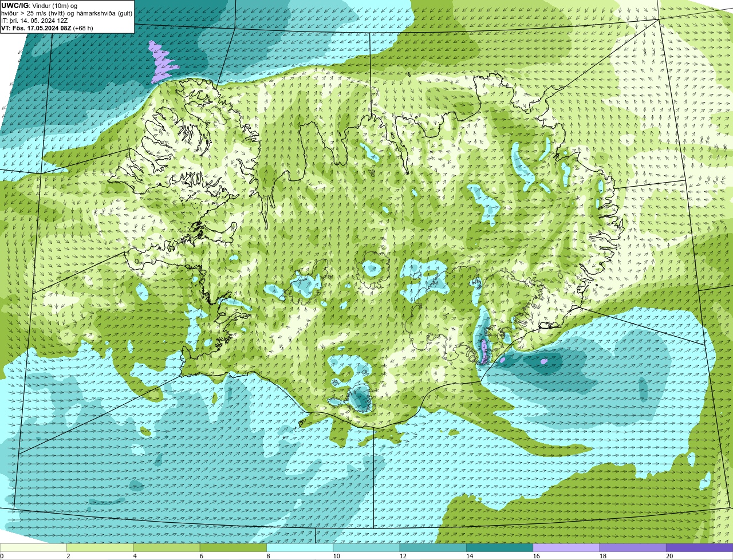Click the legend label "8"
The height and width of the screenshot is (560, 733).
click(268, 556)
